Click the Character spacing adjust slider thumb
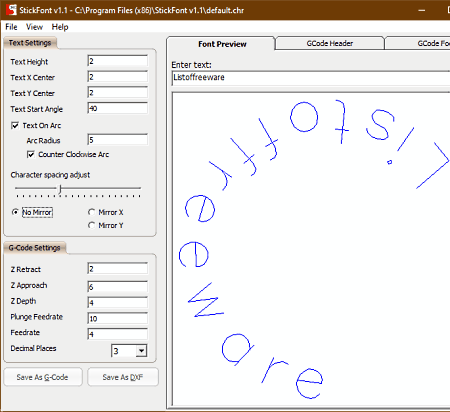The height and width of the screenshot is (412, 450). click(x=60, y=189)
